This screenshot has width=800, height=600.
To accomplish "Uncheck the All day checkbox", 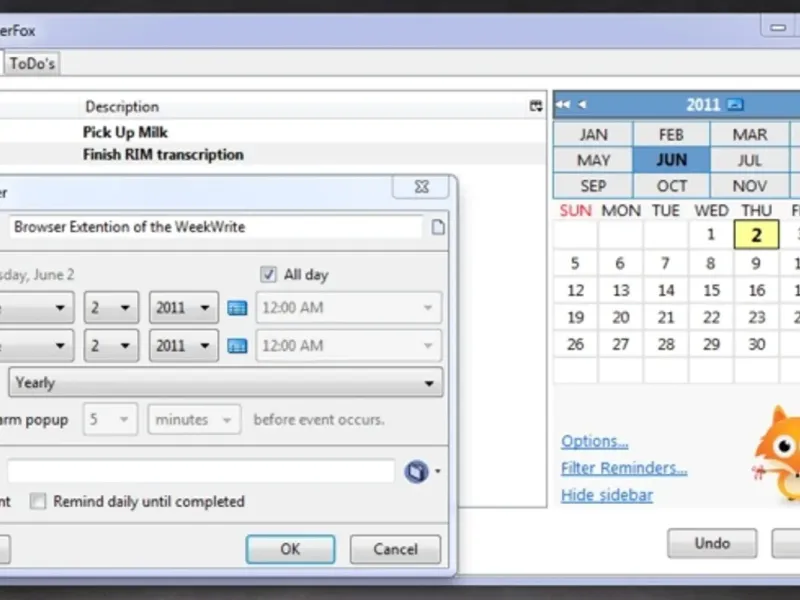I will click(268, 274).
